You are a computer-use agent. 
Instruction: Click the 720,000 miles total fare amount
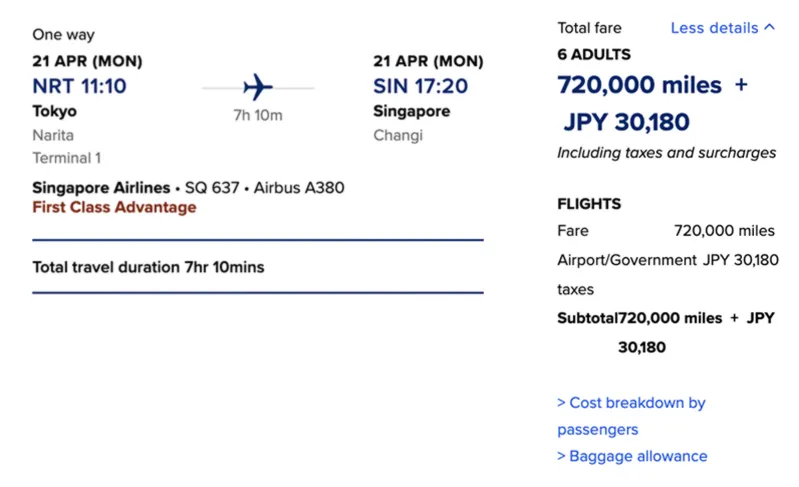click(639, 86)
